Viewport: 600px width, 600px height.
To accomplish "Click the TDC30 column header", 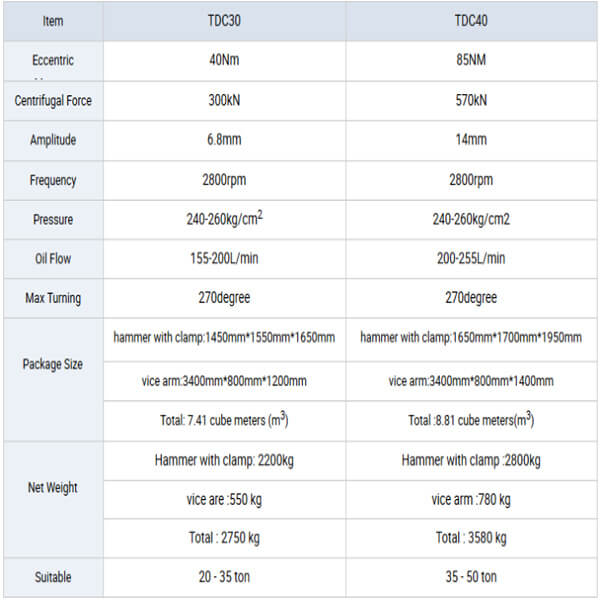I will tap(223, 21).
